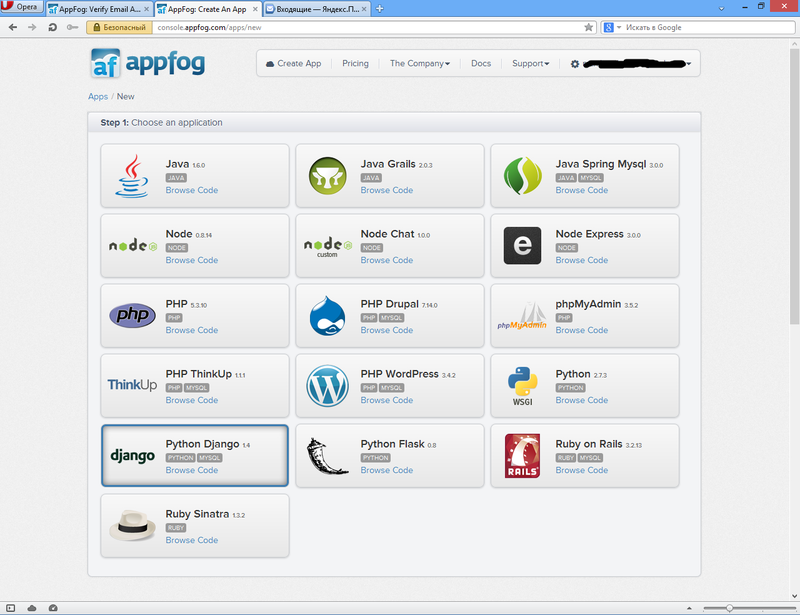This screenshot has height=615, width=800.
Task: Click the key password wand icon
Action: click(x=72, y=28)
